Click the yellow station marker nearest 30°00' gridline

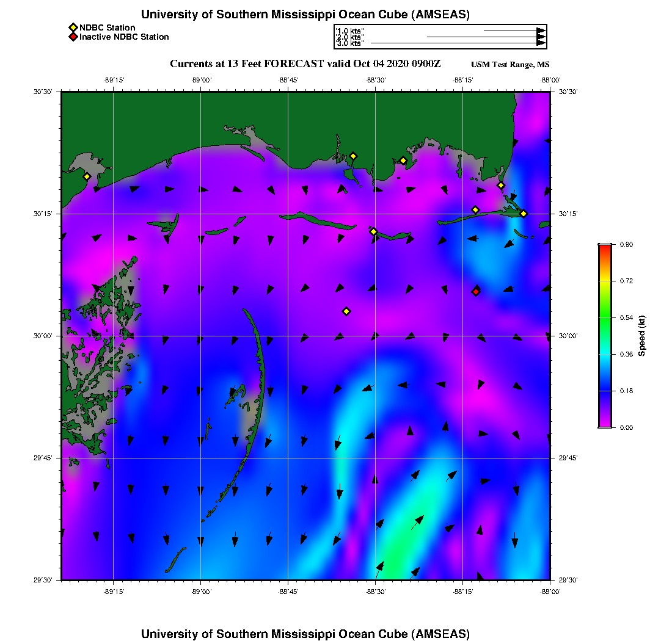click(346, 311)
